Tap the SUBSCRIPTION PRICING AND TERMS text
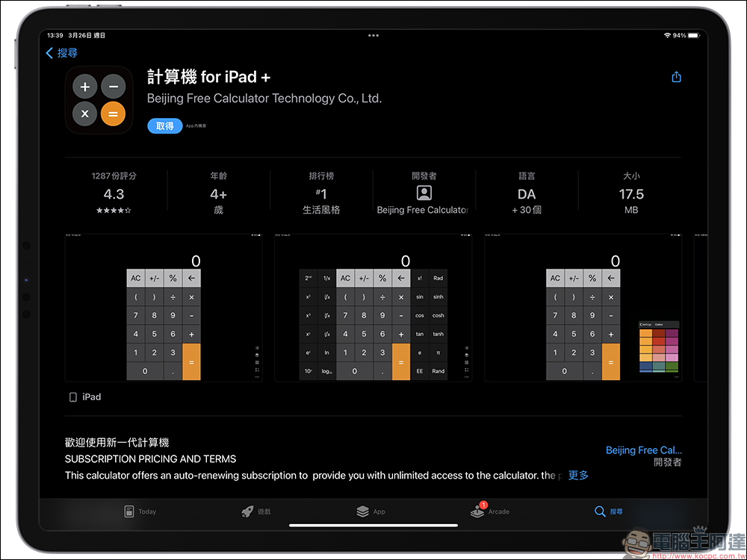This screenshot has height=560, width=747. (151, 459)
